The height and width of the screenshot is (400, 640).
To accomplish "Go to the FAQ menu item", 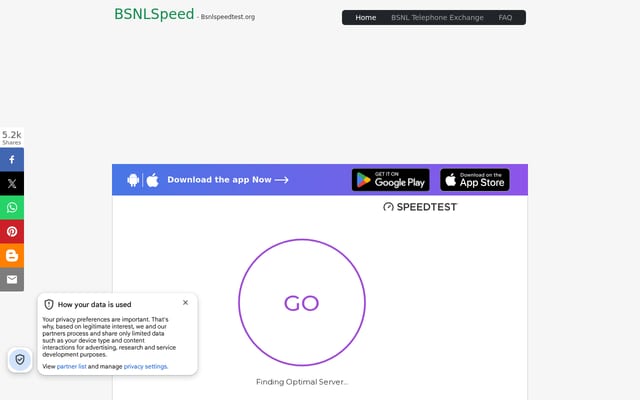I will pyautogui.click(x=505, y=18).
